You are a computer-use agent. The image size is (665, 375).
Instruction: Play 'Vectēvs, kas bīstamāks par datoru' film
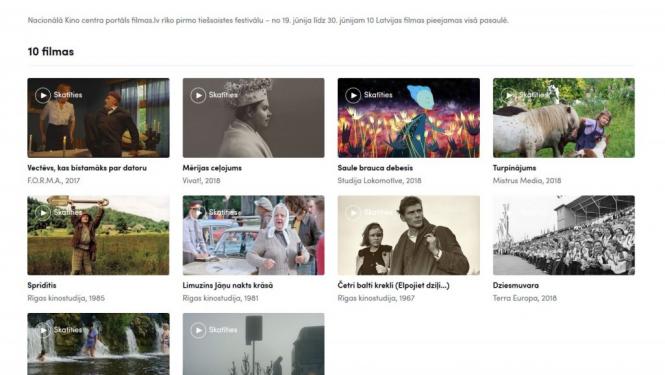pos(42,95)
